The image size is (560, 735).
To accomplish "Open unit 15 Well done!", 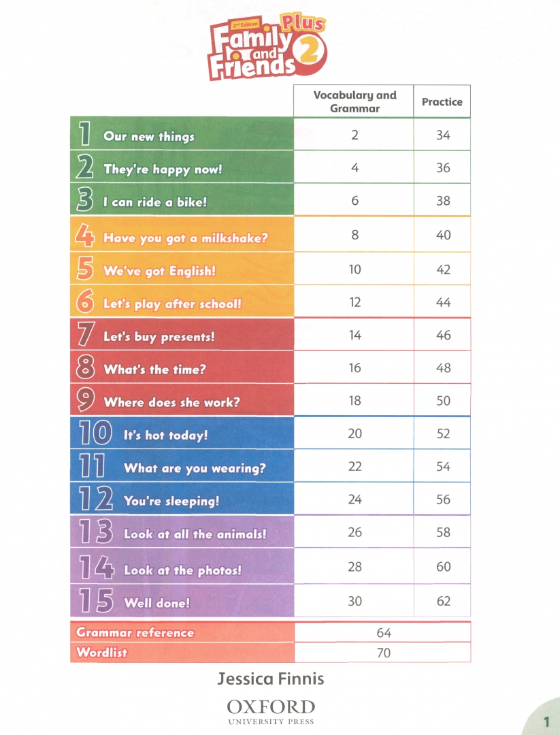I will [x=182, y=600].
